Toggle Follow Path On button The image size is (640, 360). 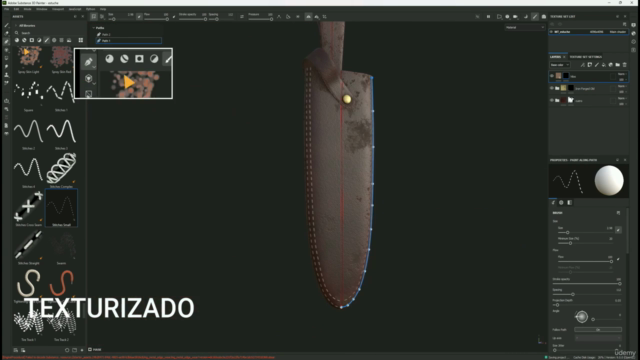(x=598, y=330)
